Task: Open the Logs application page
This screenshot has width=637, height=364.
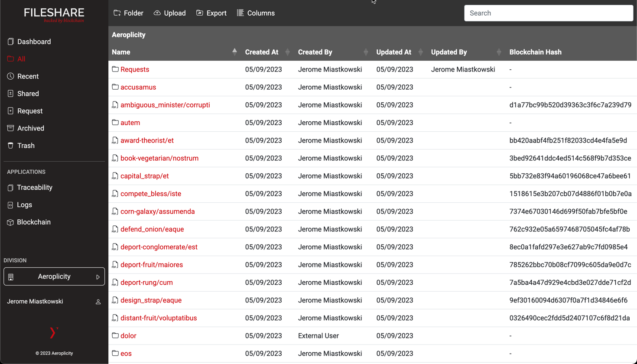Action: (x=24, y=205)
